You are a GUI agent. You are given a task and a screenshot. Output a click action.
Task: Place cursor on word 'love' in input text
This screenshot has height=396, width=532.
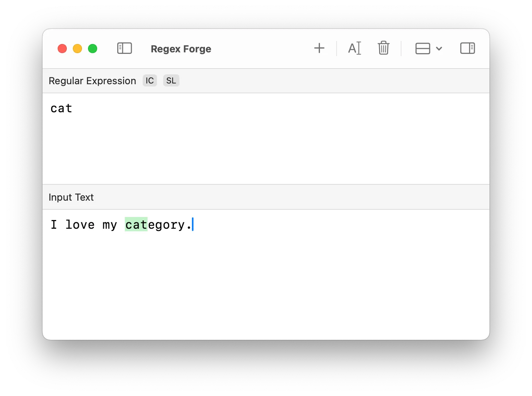point(80,225)
